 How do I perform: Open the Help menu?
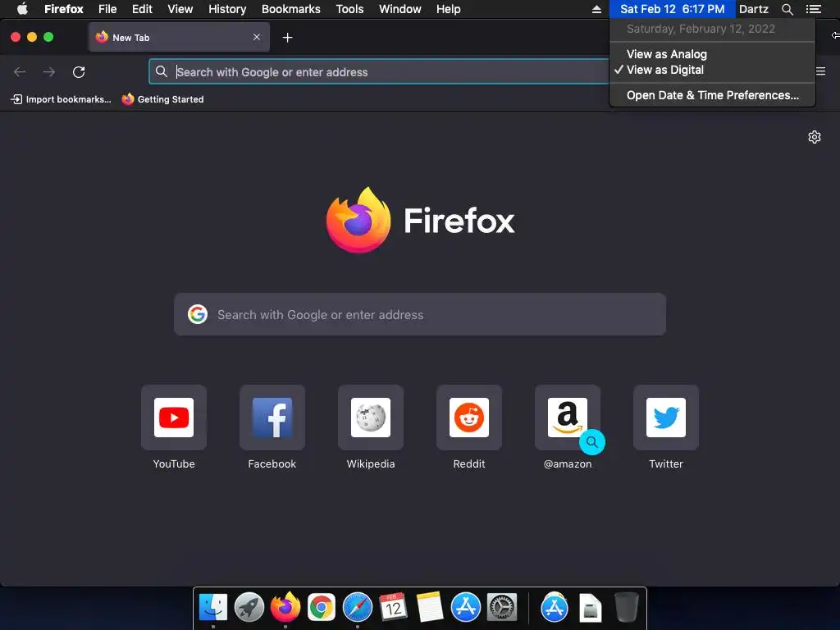(449, 9)
